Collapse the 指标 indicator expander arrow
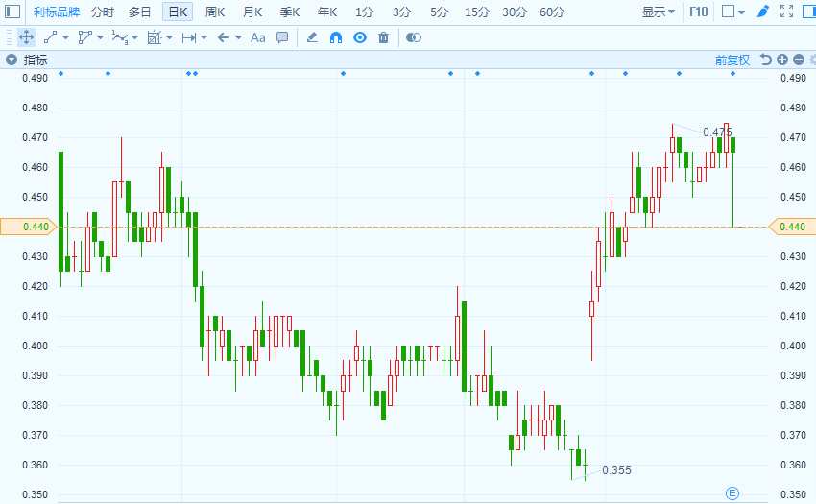The image size is (816, 504). coord(12,60)
